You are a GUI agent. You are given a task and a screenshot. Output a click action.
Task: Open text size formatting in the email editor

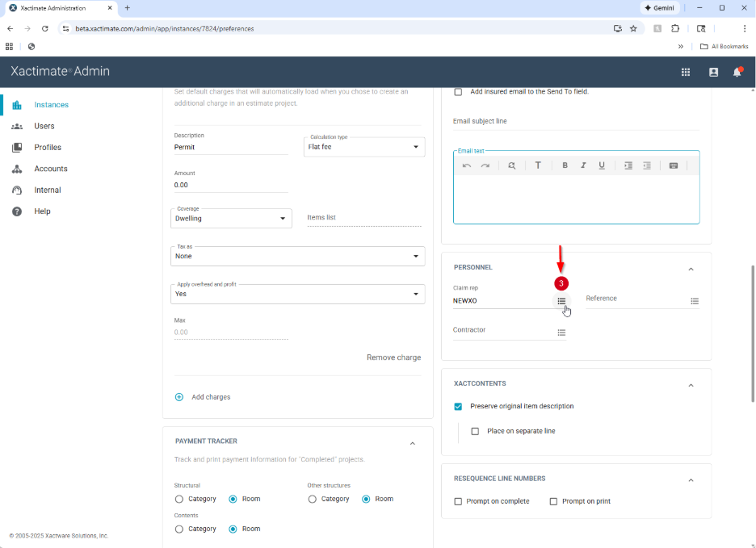[538, 165]
